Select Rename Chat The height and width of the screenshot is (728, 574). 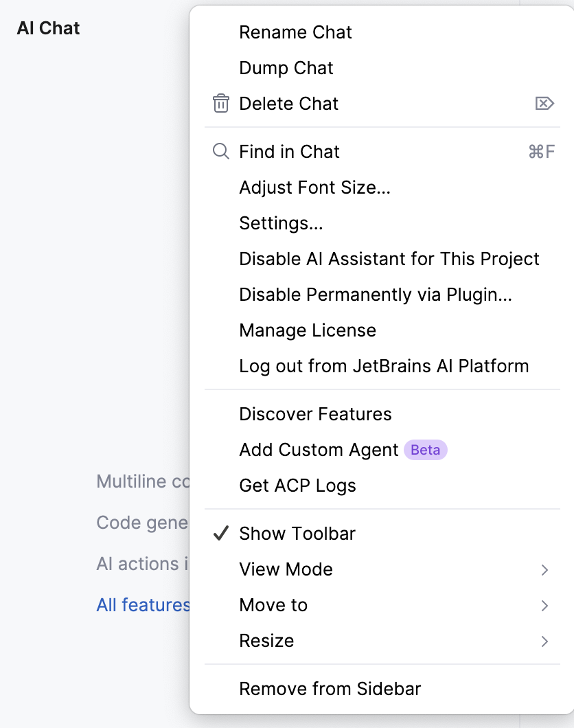click(x=295, y=32)
